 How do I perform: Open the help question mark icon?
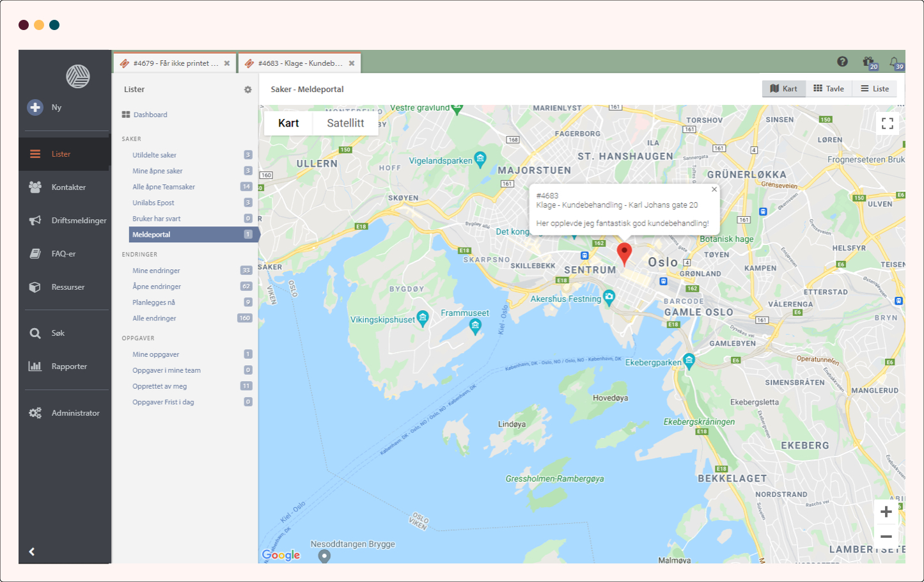(842, 61)
